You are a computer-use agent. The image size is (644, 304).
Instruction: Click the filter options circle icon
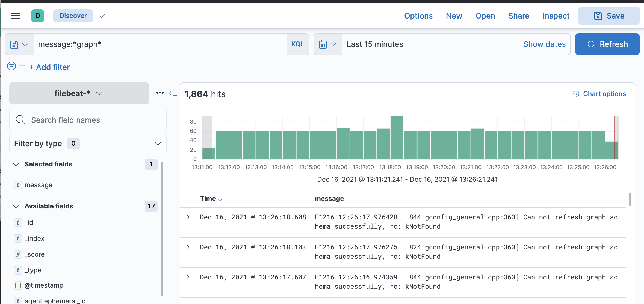click(x=11, y=66)
